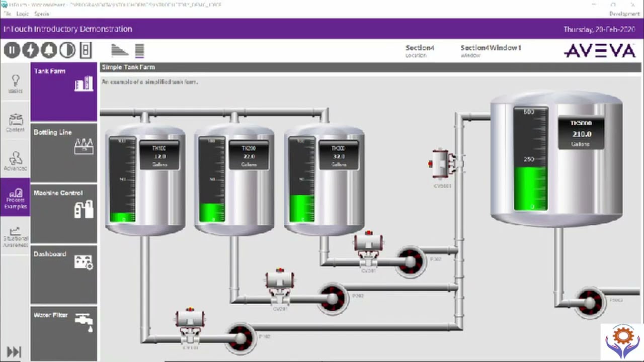The height and width of the screenshot is (362, 644).
Task: Open the Tank Farm tile
Action: pos(64,92)
